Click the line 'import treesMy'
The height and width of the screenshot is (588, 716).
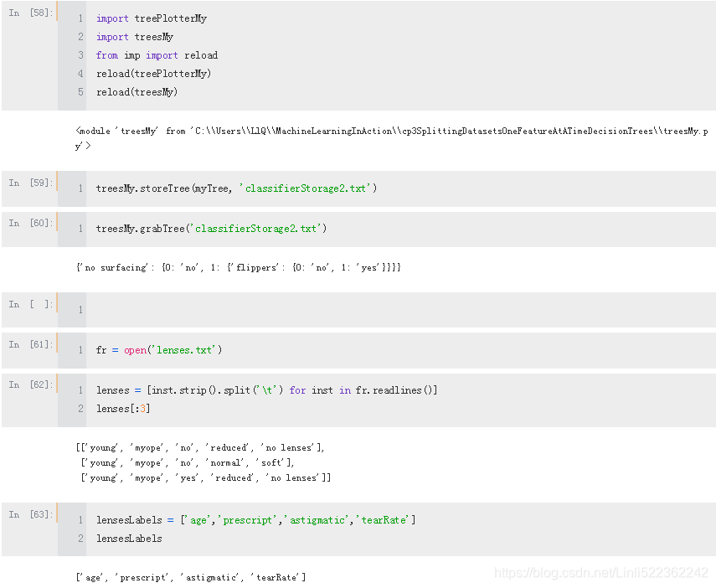point(135,37)
